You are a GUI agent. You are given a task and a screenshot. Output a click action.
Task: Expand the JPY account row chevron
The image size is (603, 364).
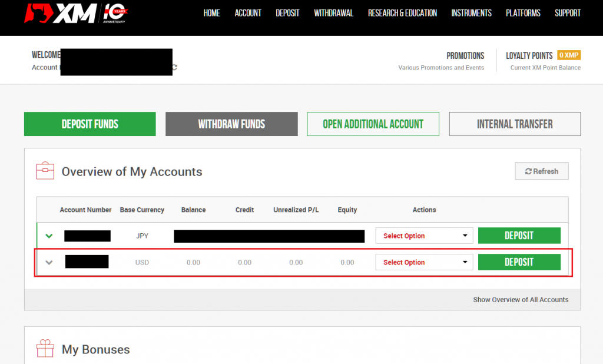click(49, 236)
